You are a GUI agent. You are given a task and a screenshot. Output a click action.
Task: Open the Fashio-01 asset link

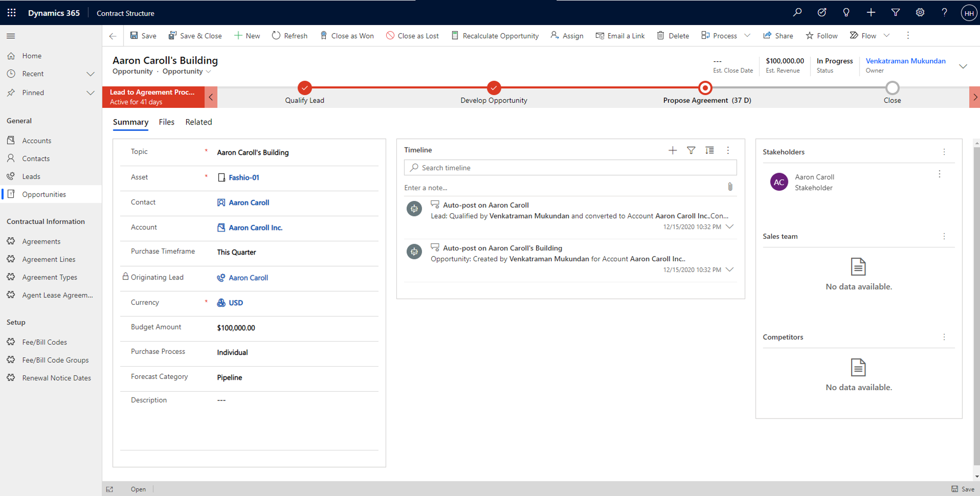244,177
